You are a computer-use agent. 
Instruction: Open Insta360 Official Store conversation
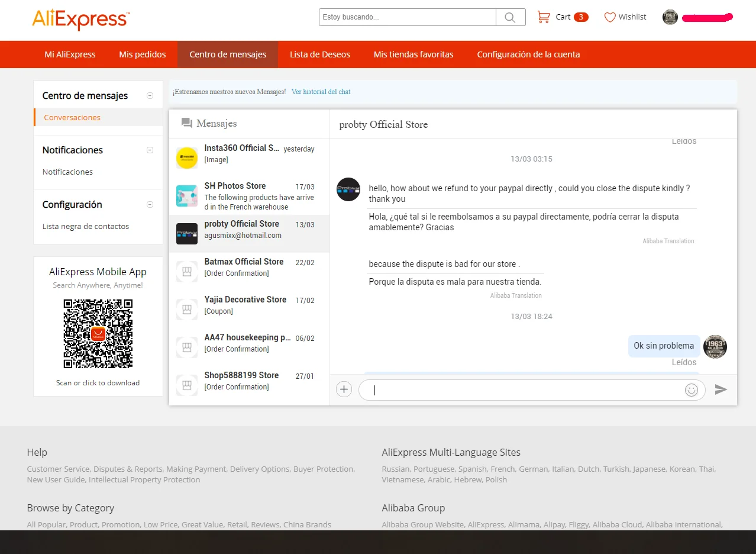click(249, 158)
